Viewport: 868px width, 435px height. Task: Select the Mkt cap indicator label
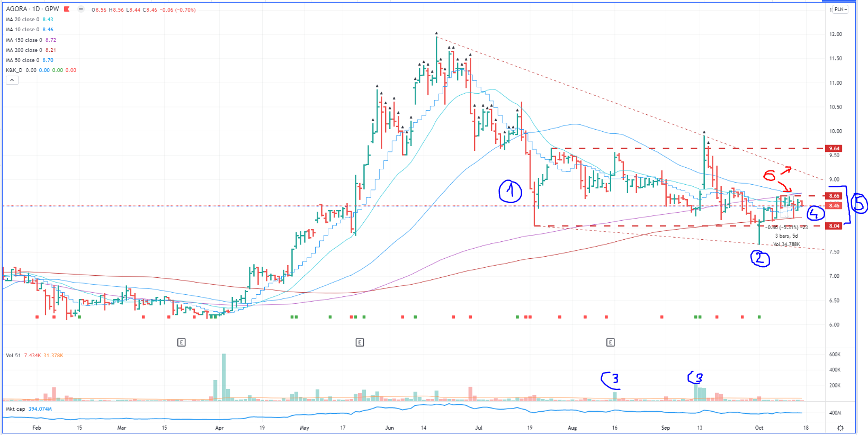point(15,409)
